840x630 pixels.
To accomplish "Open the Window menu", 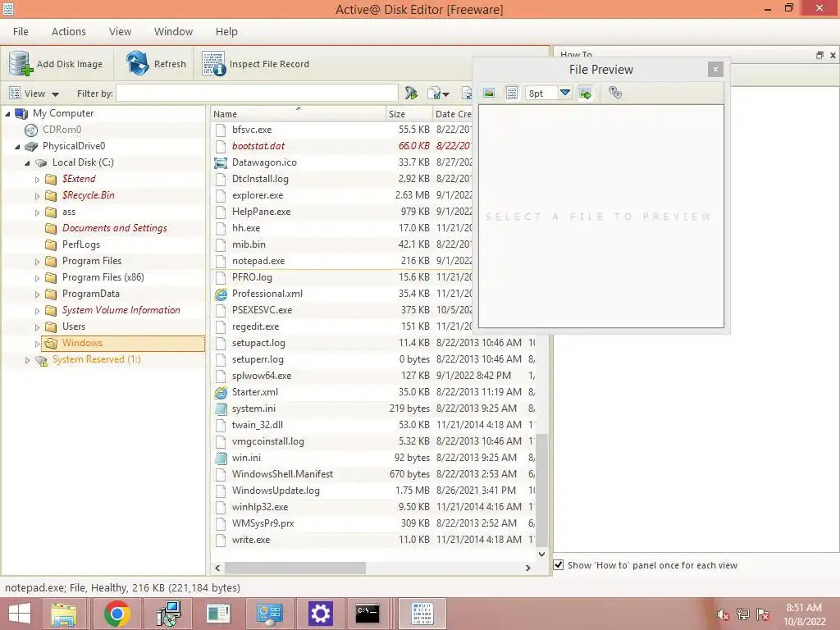I will (x=174, y=32).
